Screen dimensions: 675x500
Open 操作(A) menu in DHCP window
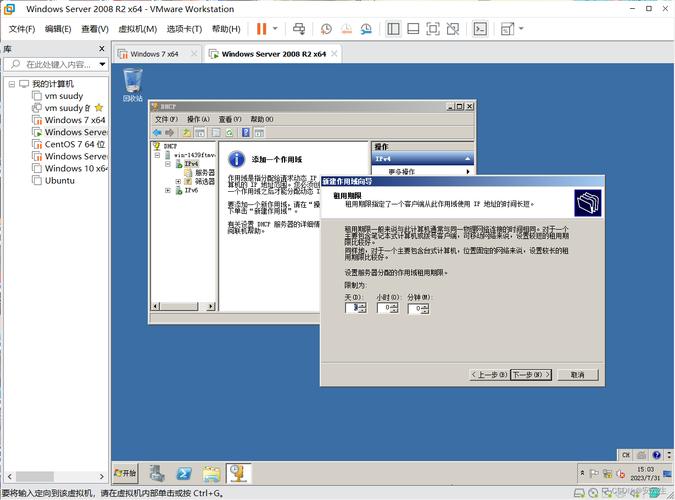198,119
